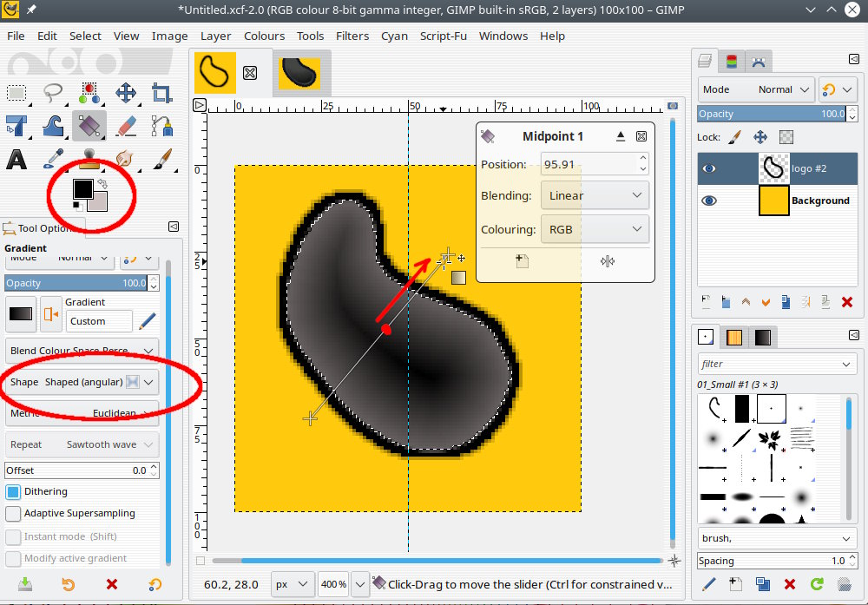Select the Paintbrush tool
This screenshot has width=868, height=605.
(161, 159)
